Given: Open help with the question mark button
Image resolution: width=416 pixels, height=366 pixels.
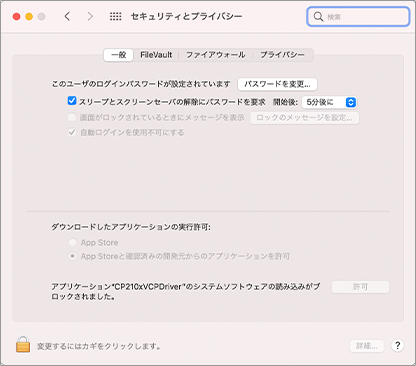Looking at the screenshot, I should pyautogui.click(x=397, y=346).
